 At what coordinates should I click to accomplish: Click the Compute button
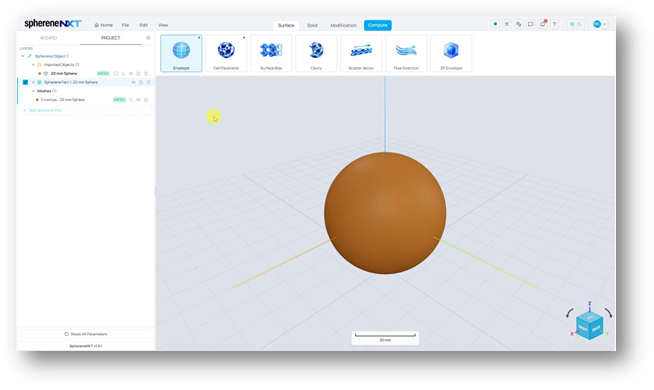tap(377, 25)
